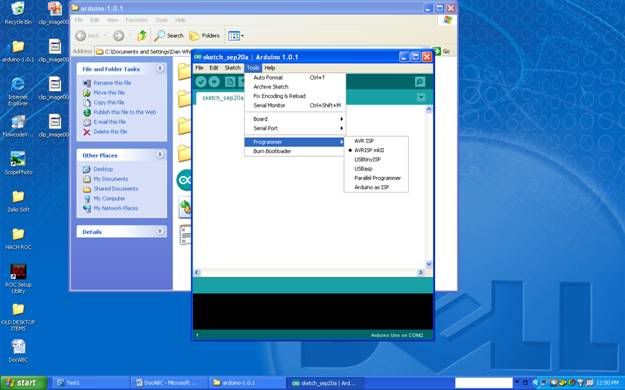Image resolution: width=625 pixels, height=390 pixels.
Task: Close the open Tools menu in Arduino
Action: 253,68
